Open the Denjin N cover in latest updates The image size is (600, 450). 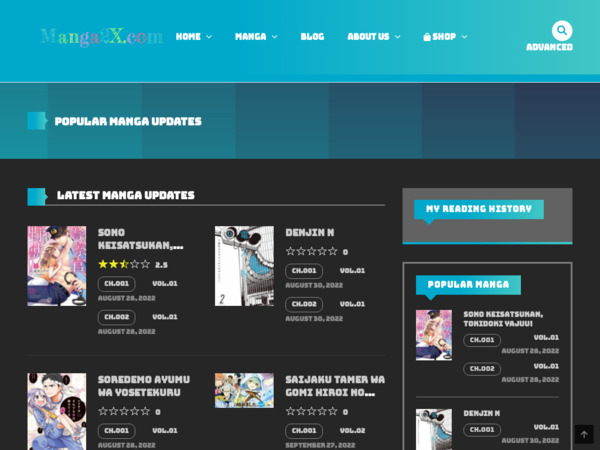point(244,266)
